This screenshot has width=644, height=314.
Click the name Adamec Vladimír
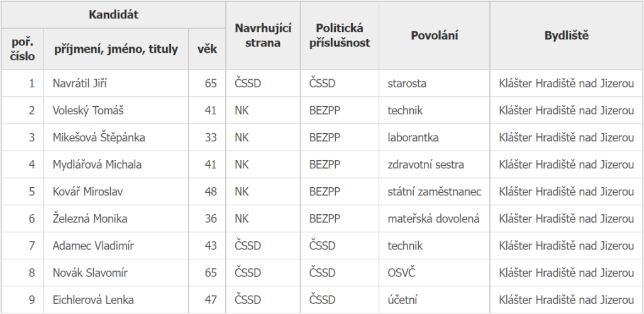coord(93,246)
